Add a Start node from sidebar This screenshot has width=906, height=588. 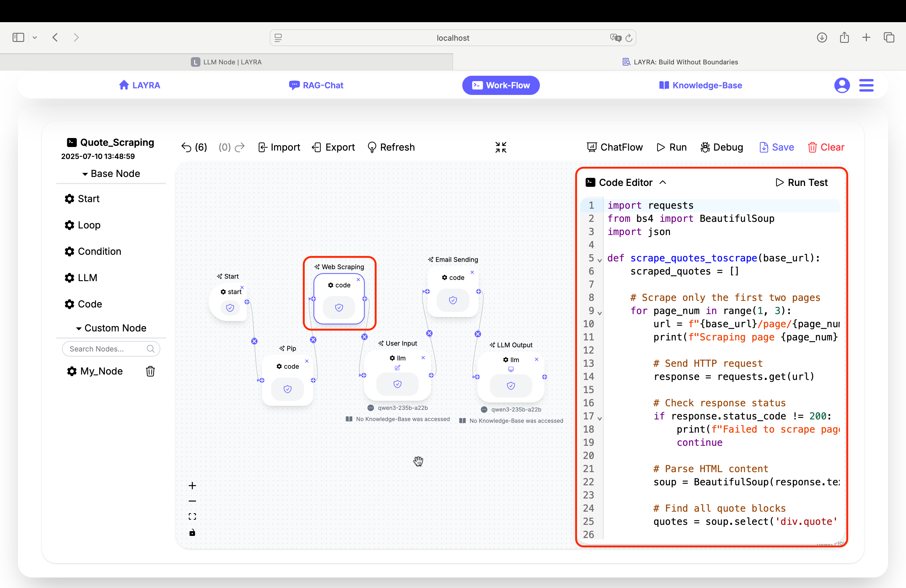pyautogui.click(x=82, y=199)
